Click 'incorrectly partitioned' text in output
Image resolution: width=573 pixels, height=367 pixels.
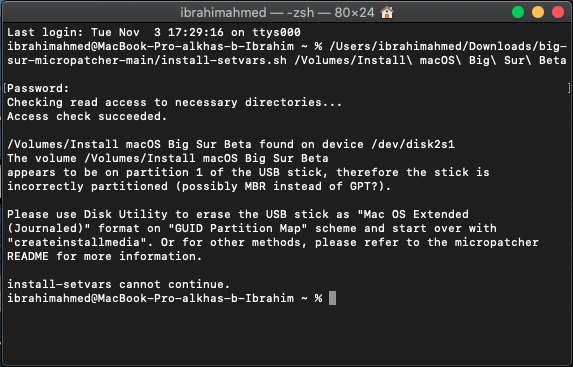point(87,186)
